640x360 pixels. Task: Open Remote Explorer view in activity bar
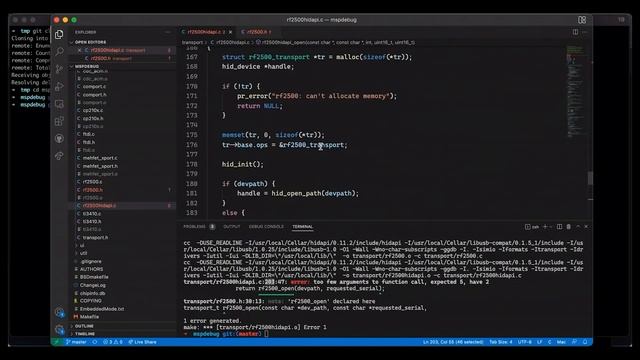tap(59, 104)
